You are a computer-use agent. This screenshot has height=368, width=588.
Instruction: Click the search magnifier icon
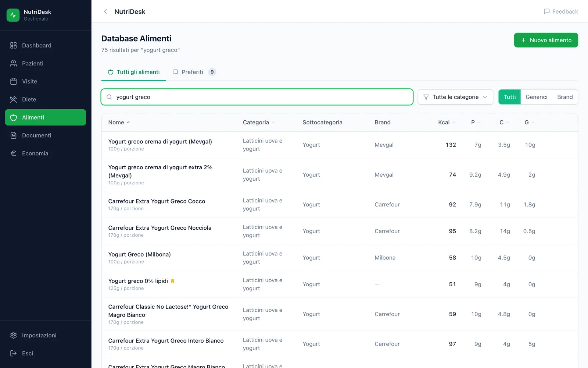click(109, 97)
